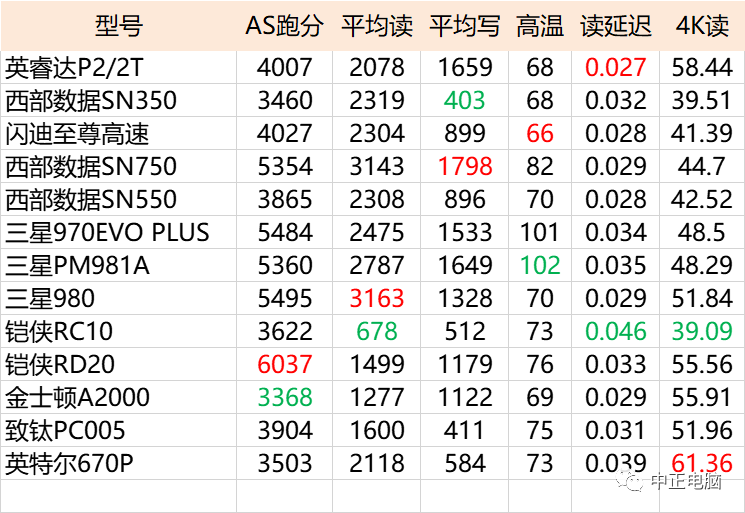Select the 三星970EVO PLUS model cell
The image size is (745, 513).
(x=119, y=232)
